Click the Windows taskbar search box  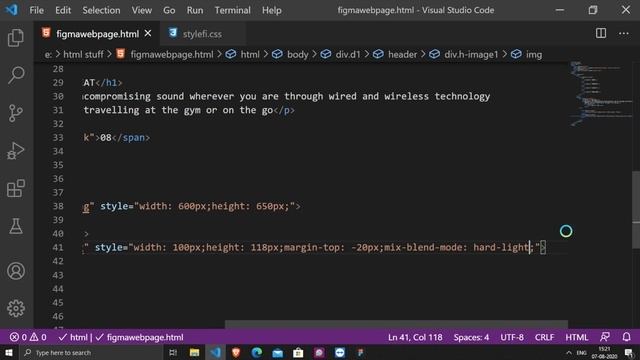(x=92, y=353)
